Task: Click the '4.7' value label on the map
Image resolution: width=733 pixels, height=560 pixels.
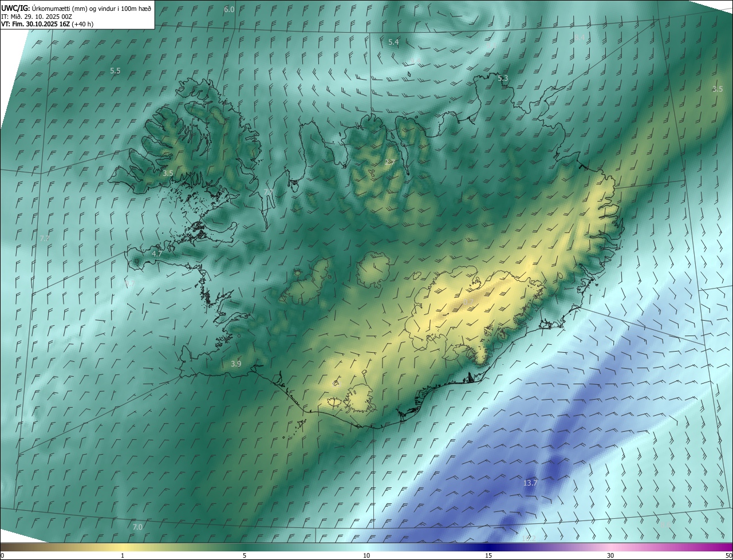Action: (157, 254)
